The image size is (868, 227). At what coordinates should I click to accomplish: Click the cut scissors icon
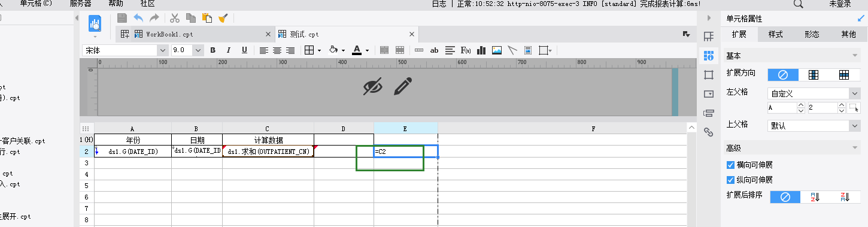coord(175,19)
